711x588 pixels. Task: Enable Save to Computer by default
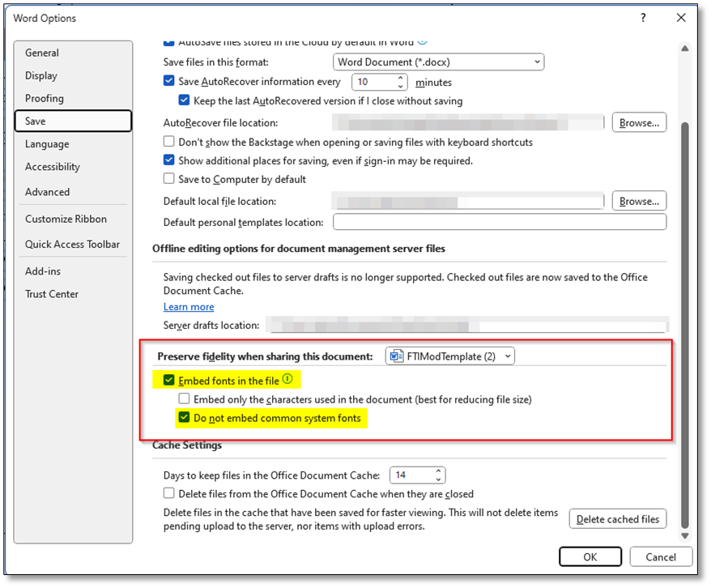pyautogui.click(x=168, y=179)
